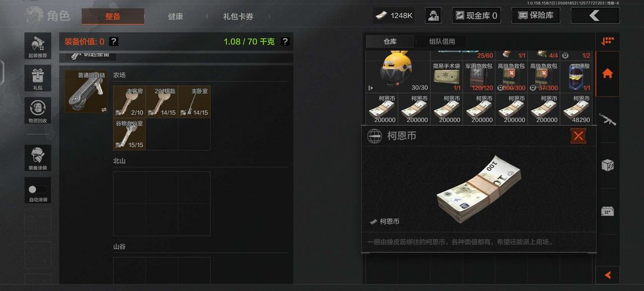Image resolution: width=644 pixels, height=291 pixels.
Task: Click the back arrow button top right
Action: (595, 16)
